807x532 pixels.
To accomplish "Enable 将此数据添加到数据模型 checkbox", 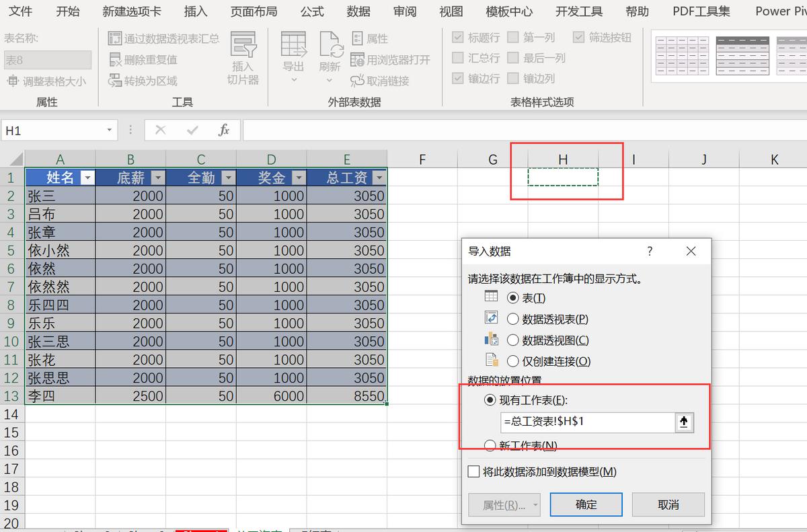I will (472, 471).
